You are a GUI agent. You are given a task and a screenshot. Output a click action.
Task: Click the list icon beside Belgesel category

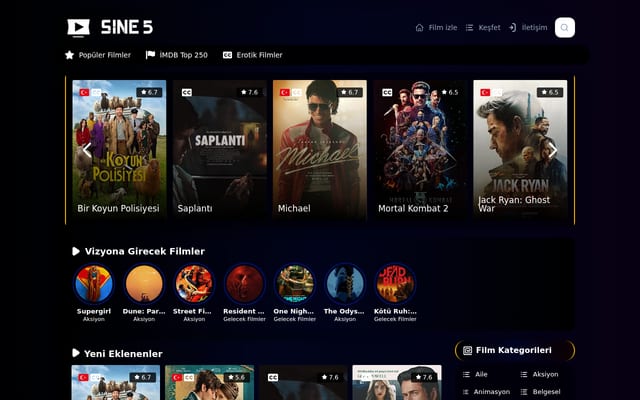click(524, 392)
